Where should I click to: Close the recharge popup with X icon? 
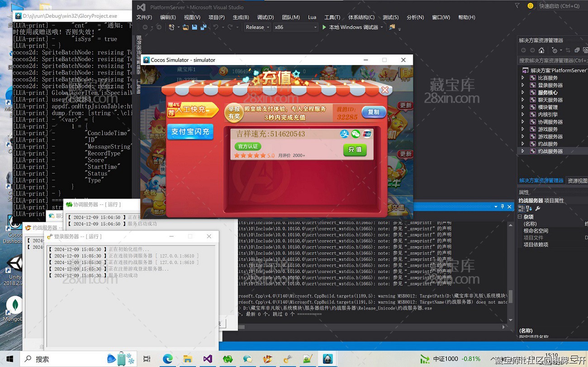(x=385, y=90)
